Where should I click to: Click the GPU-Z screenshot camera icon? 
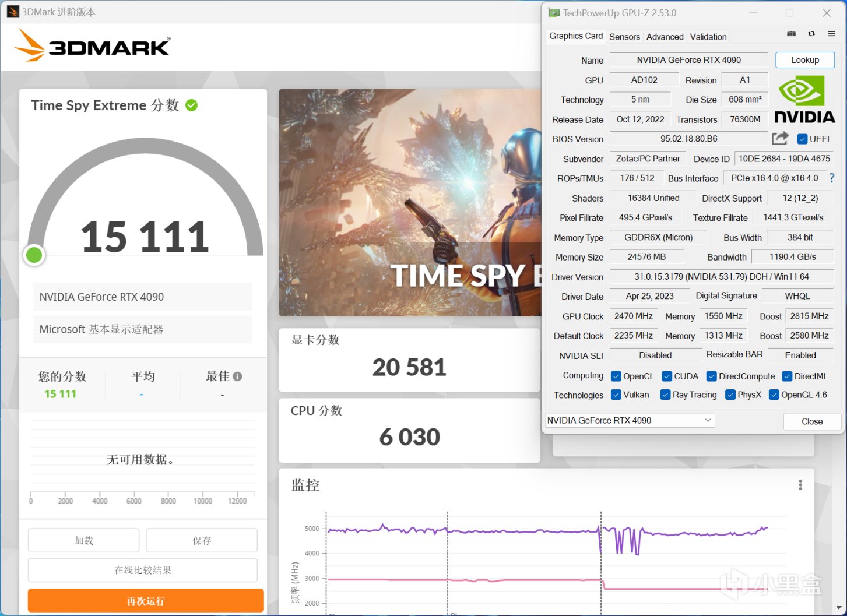pyautogui.click(x=791, y=34)
